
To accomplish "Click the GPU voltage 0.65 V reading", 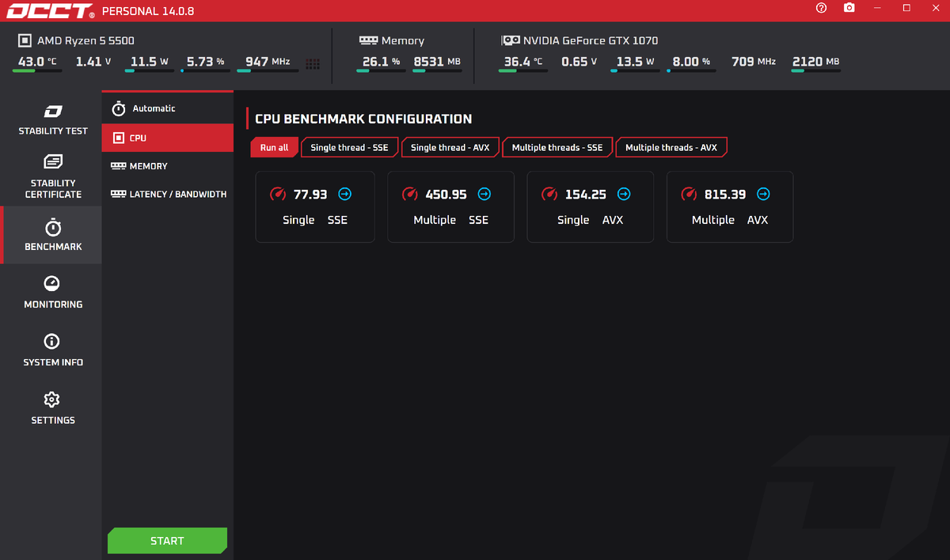I will (x=579, y=61).
